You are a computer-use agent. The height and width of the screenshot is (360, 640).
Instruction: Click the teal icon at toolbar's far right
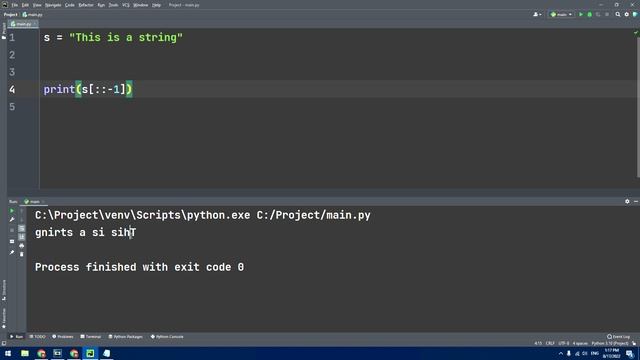(635, 14)
